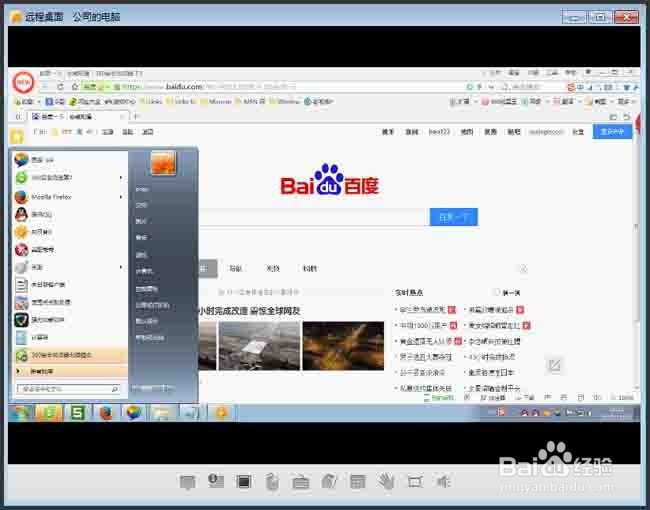Click the monitor with globe icon in bottom toolbar

point(216,481)
